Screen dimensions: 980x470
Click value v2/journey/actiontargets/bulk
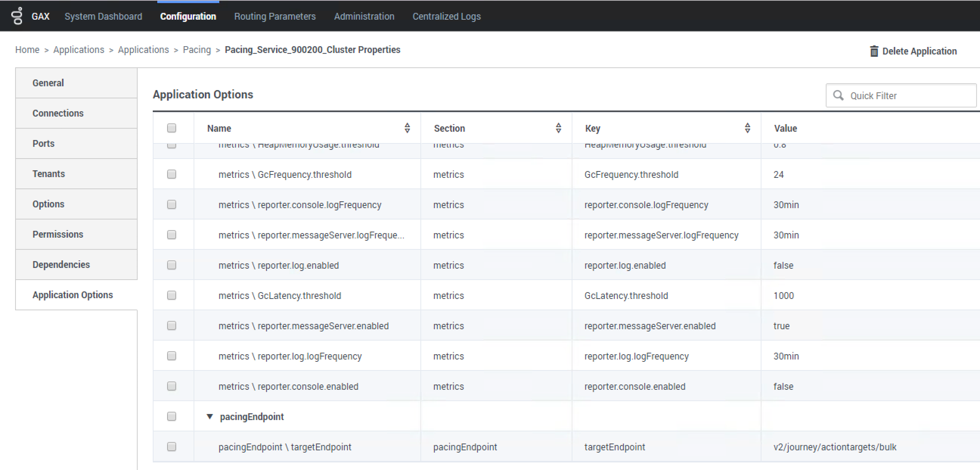[x=835, y=447]
